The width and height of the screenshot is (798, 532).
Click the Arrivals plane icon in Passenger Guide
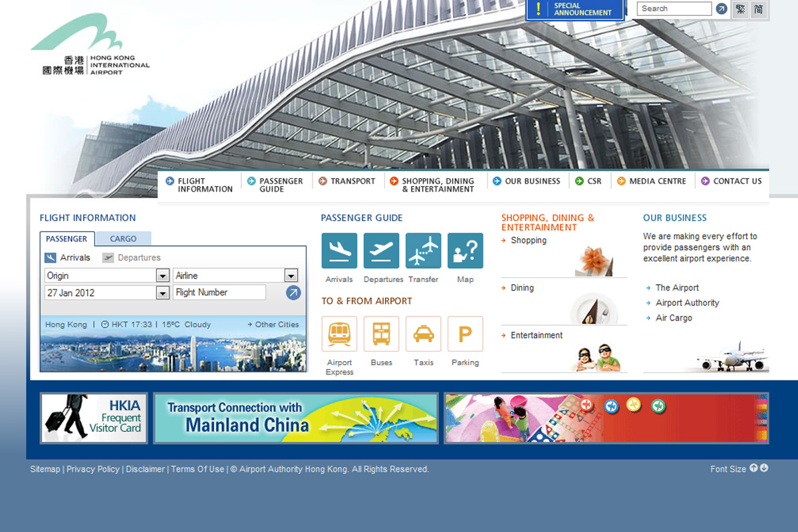click(339, 251)
